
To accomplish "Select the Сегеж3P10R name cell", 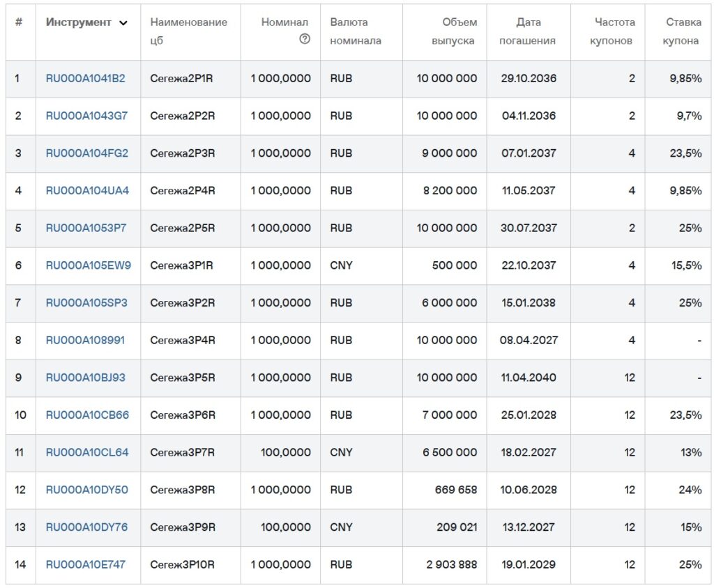I will (x=182, y=564).
